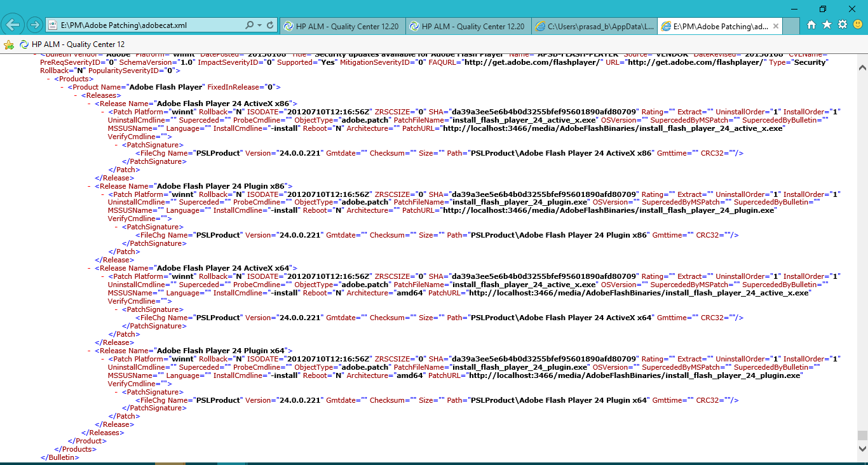Collapse the Patch node under Plugin x86 release
The width and height of the screenshot is (868, 465).
tap(103, 194)
